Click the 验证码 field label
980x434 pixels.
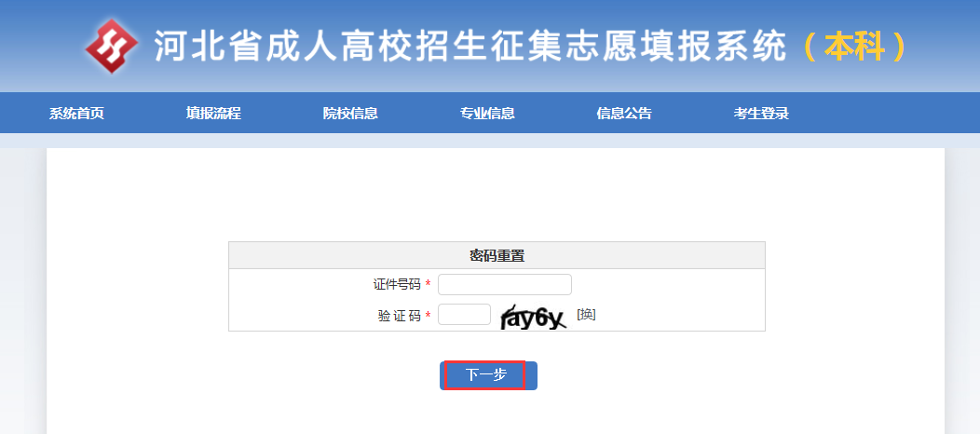click(x=399, y=316)
